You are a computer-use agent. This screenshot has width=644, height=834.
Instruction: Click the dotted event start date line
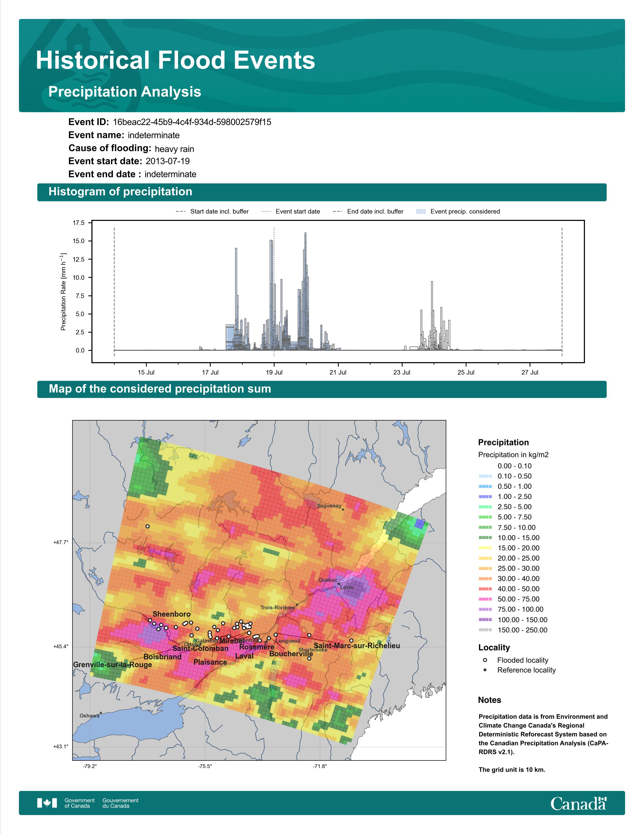[x=274, y=292]
